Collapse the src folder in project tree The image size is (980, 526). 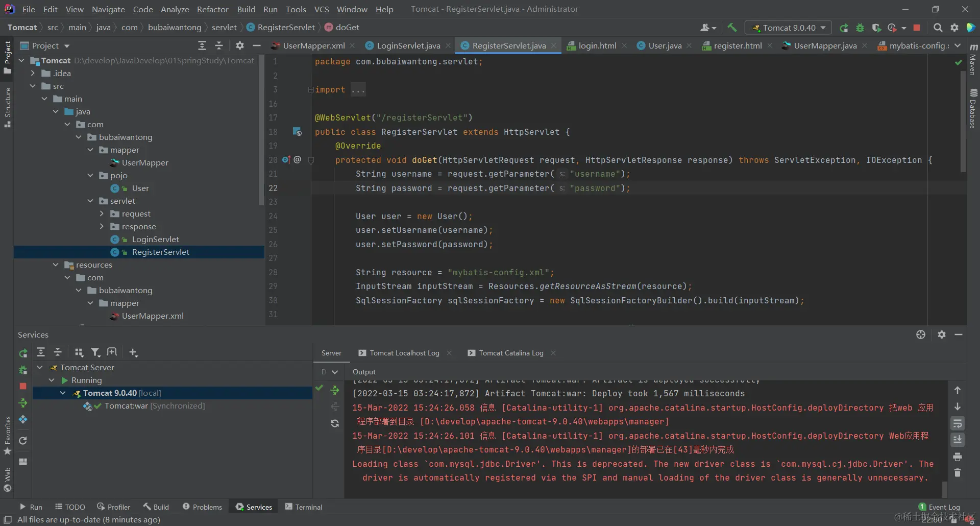pos(33,86)
